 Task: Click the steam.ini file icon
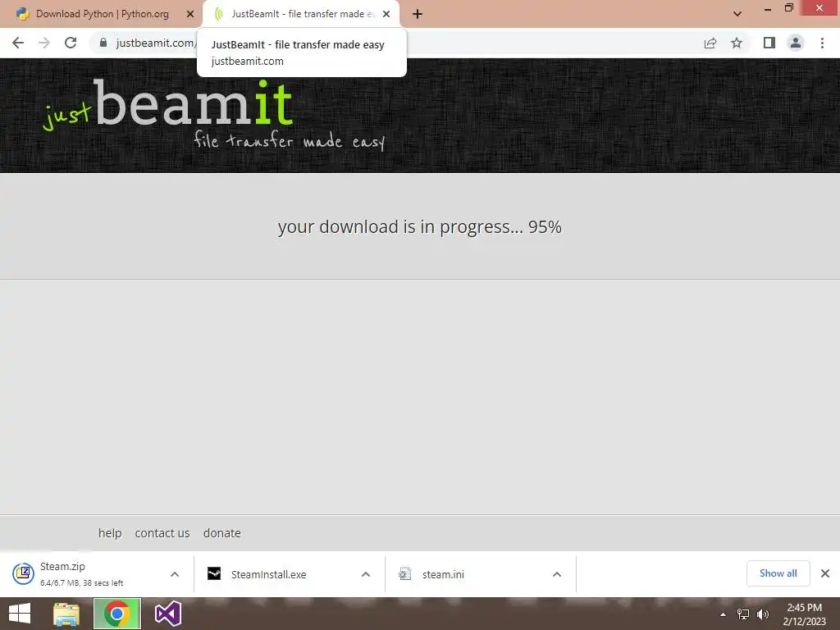(405, 573)
